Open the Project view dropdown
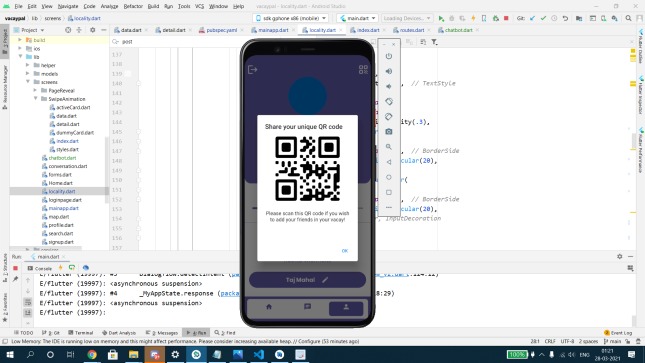The image size is (645, 363). [x=29, y=30]
